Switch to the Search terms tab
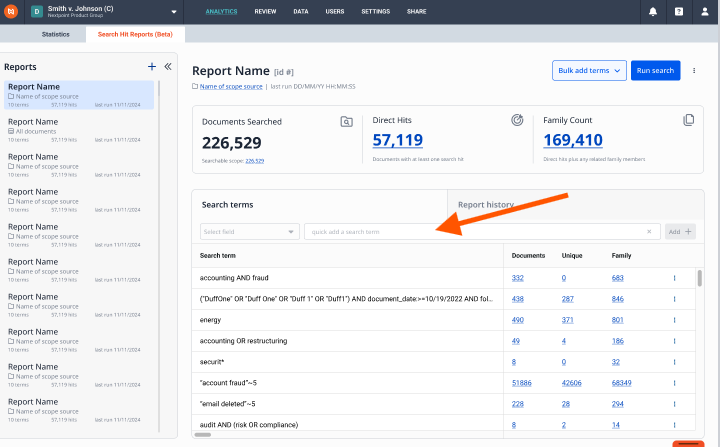Screen dimensions: 720x447 (x=320, y=204)
